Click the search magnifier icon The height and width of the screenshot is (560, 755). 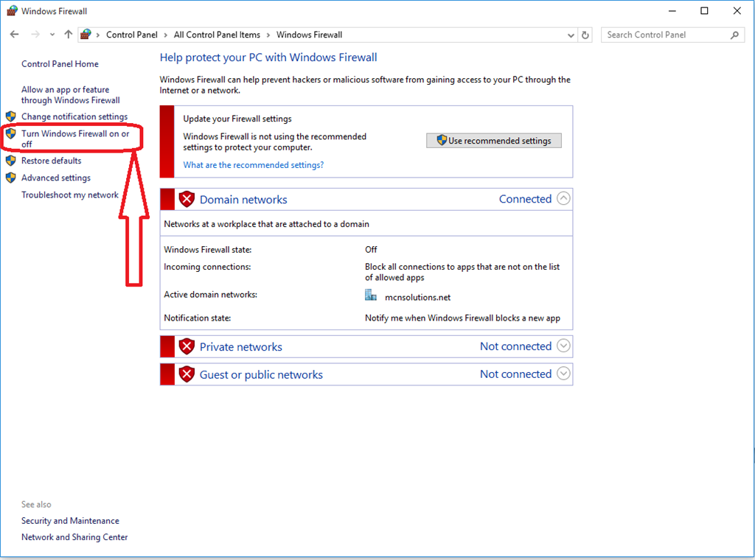coord(734,35)
